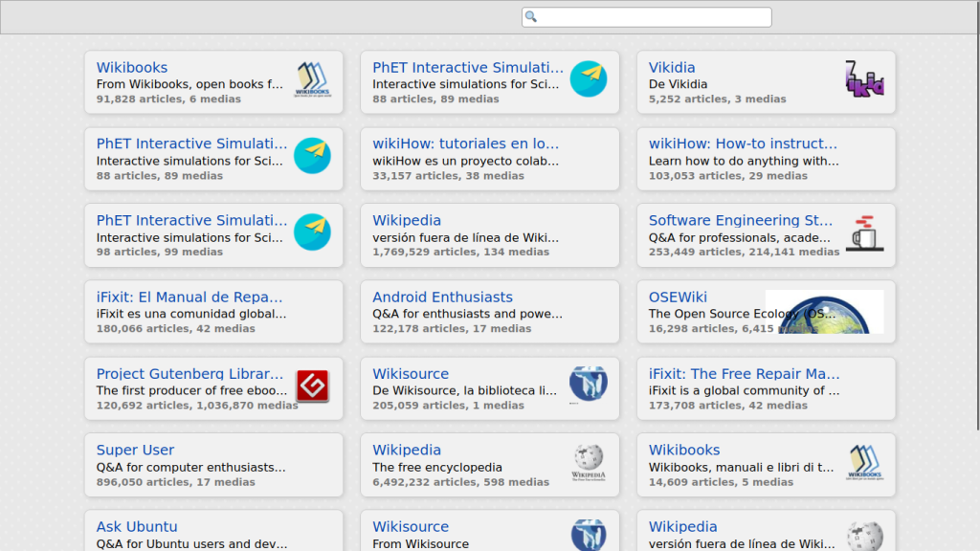980x551 pixels.
Task: Open wikiHow: How-to instruct… title
Action: click(x=743, y=143)
